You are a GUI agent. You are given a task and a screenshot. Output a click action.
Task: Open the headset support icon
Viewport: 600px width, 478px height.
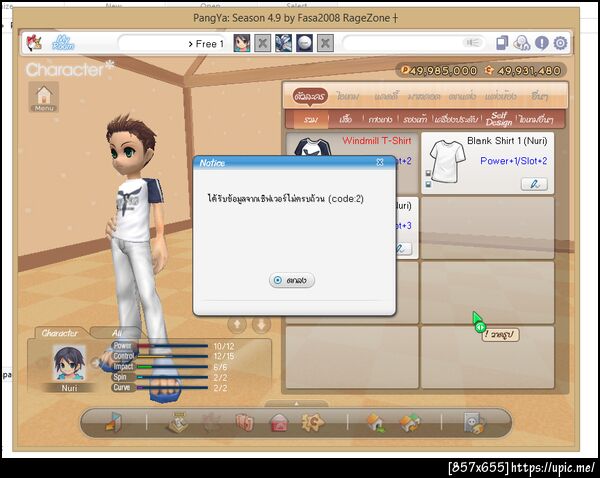click(522, 43)
